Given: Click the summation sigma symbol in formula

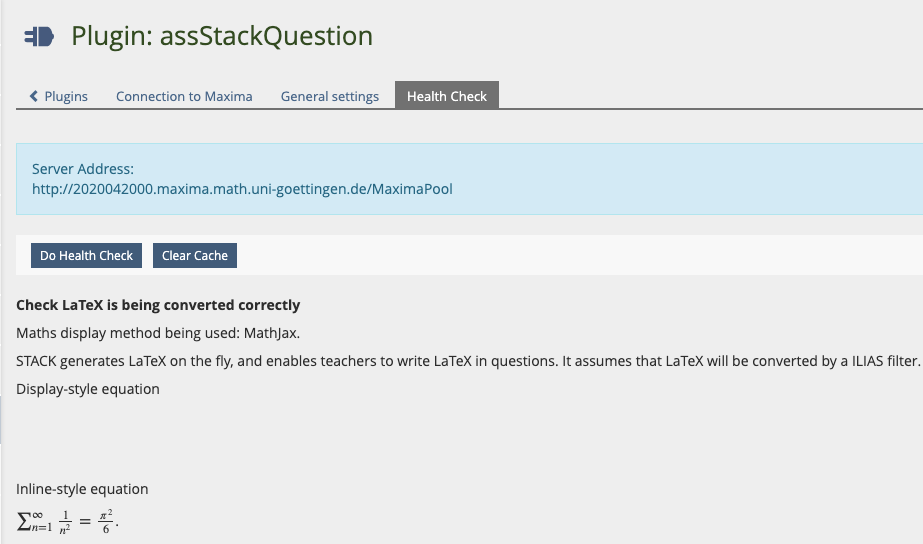Looking at the screenshot, I should click(24, 520).
